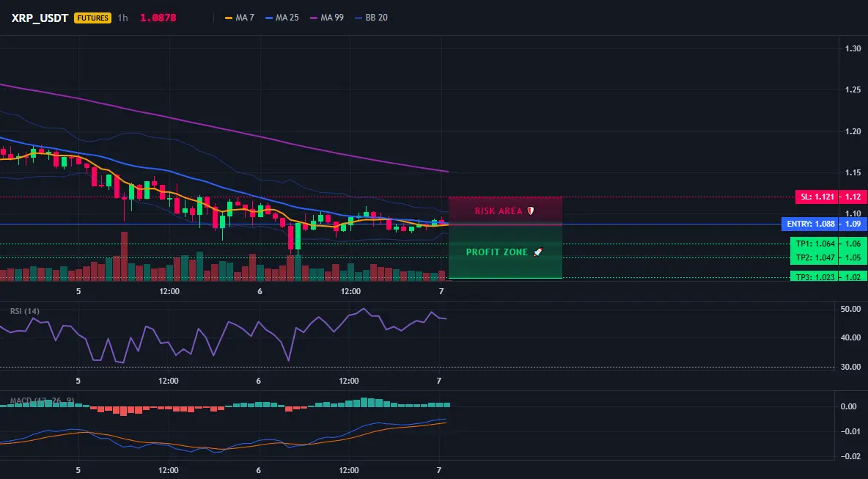Click the SL: 1.121 price tag
Image resolution: width=868 pixels, height=479 pixels.
coord(817,197)
